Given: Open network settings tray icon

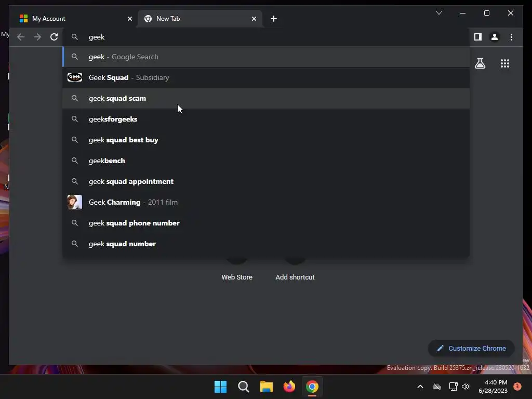Looking at the screenshot, I should click(x=453, y=387).
